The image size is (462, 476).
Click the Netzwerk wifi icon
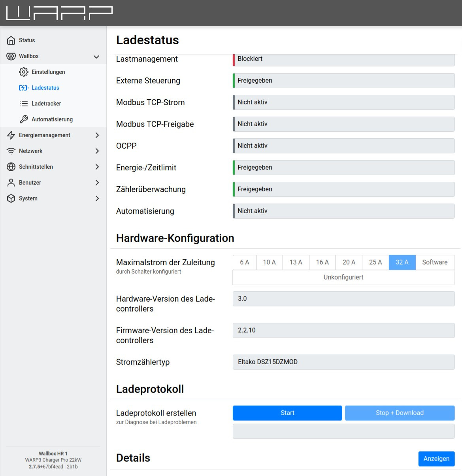11,151
